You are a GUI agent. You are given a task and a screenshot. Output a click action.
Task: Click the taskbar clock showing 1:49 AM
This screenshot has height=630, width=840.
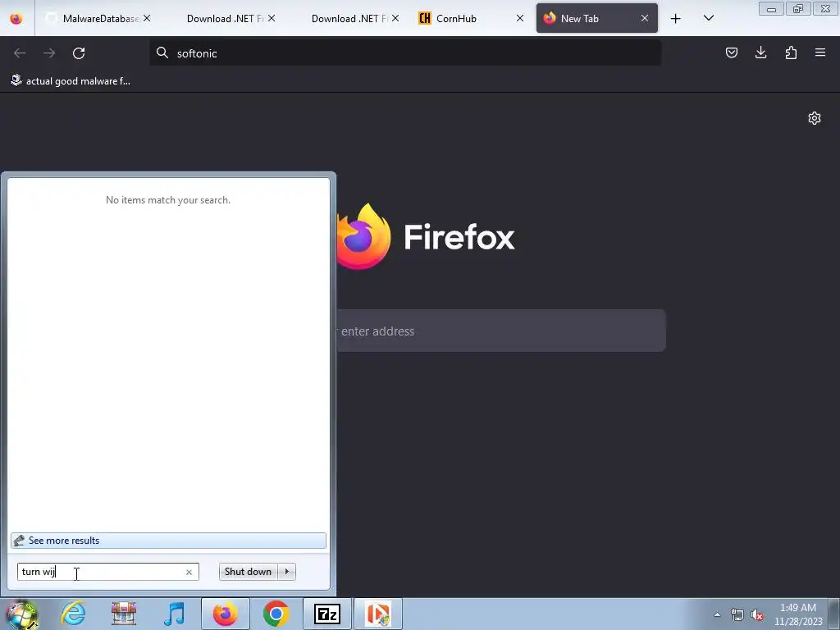(798, 614)
